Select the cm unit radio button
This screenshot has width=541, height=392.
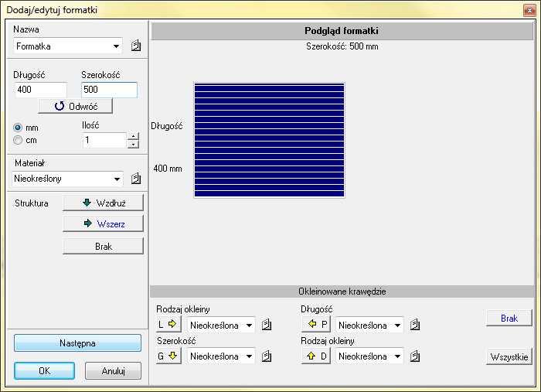click(x=18, y=140)
